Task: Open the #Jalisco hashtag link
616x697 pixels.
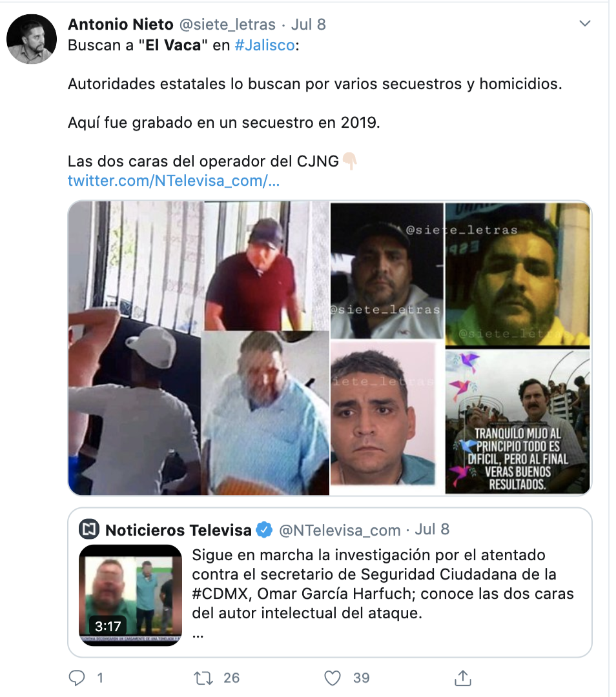Action: click(265, 45)
